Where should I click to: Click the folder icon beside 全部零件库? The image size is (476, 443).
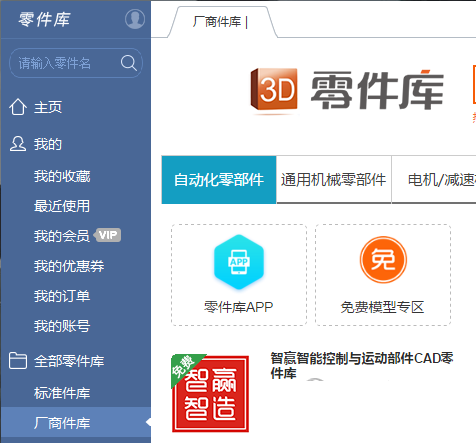(18, 361)
